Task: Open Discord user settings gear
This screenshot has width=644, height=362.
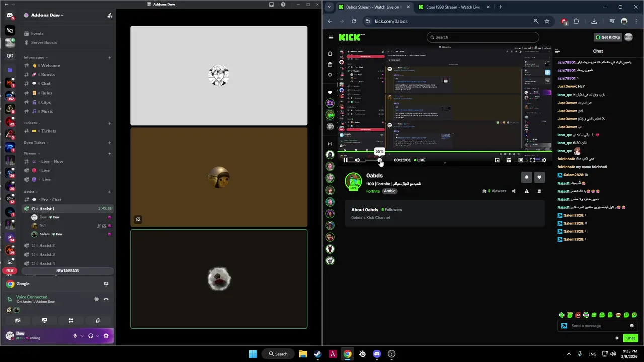Action: pos(106,336)
